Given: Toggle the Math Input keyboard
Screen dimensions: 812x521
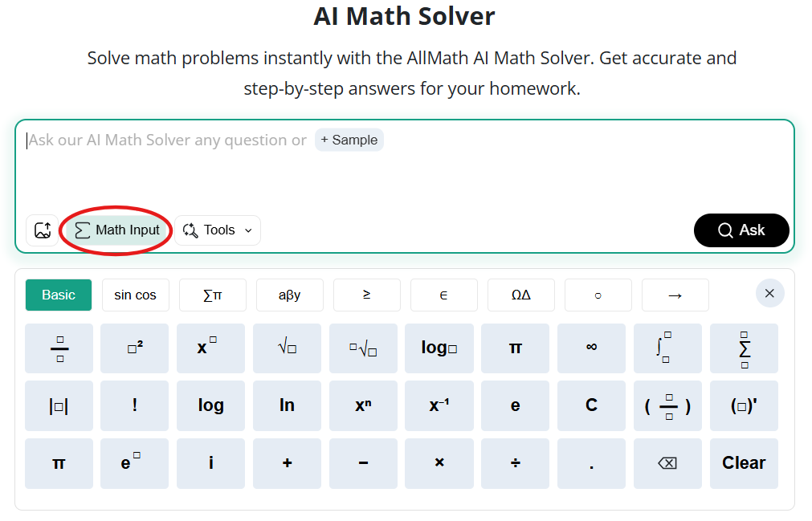Looking at the screenshot, I should pos(117,230).
